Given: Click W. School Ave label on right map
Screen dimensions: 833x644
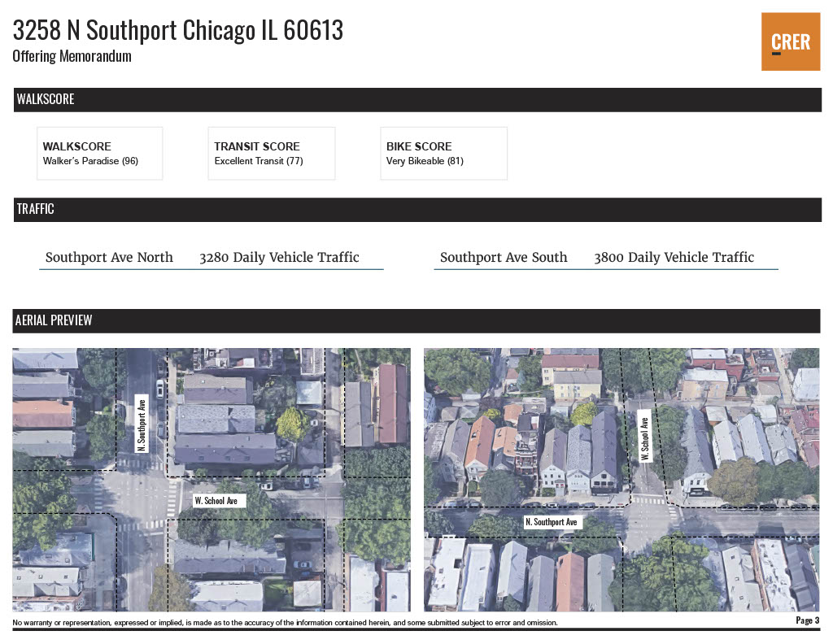Looking at the screenshot, I should coord(643,435).
